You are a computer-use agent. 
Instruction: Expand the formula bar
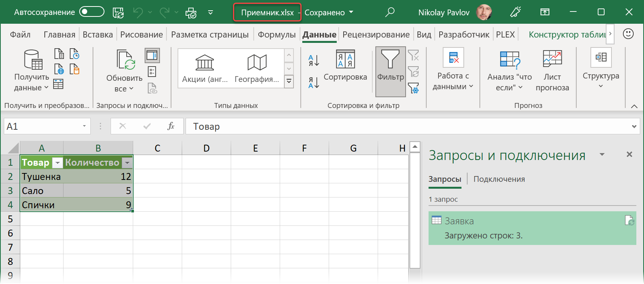tap(634, 126)
